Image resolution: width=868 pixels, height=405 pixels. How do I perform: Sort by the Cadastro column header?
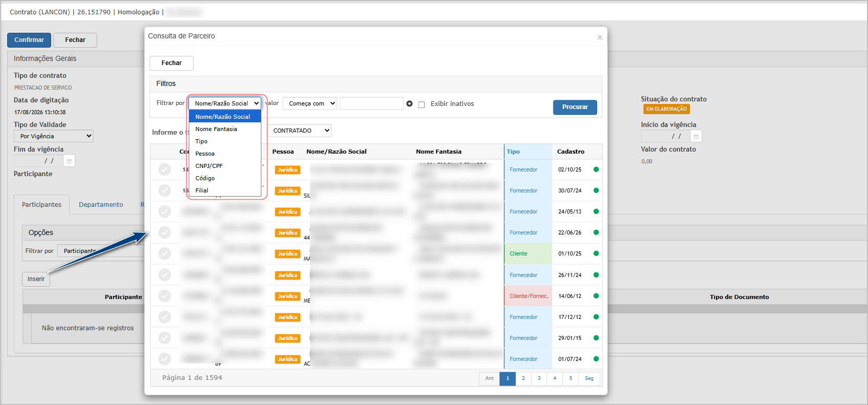(571, 152)
